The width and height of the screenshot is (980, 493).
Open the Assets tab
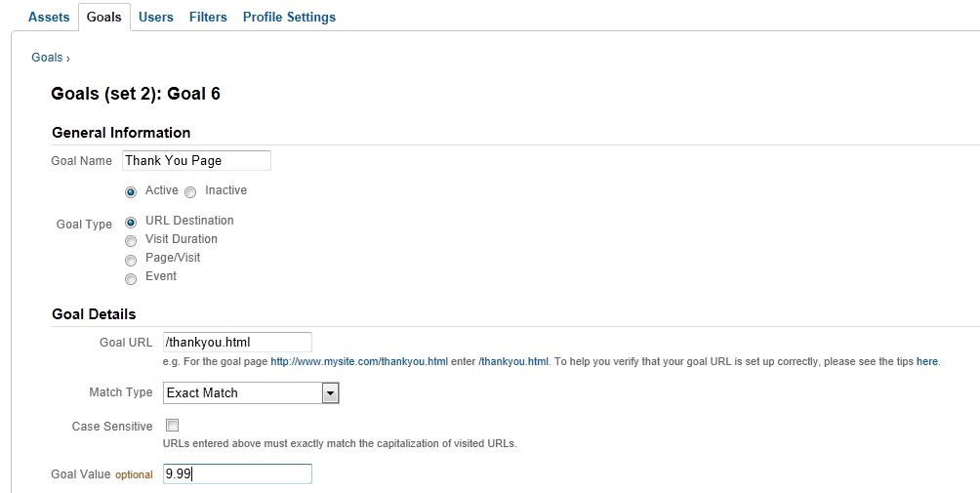click(x=49, y=17)
